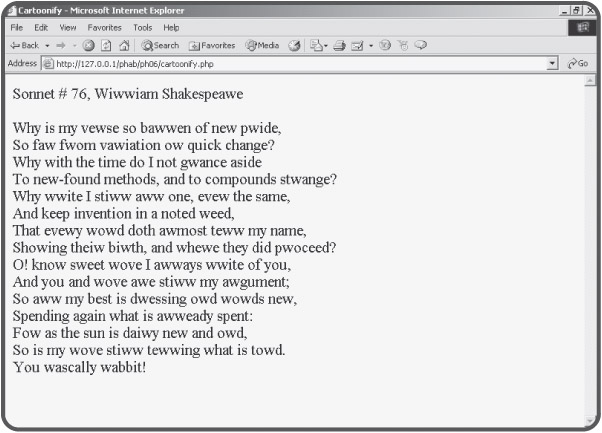Click the scrollbar up arrow

tap(588, 80)
